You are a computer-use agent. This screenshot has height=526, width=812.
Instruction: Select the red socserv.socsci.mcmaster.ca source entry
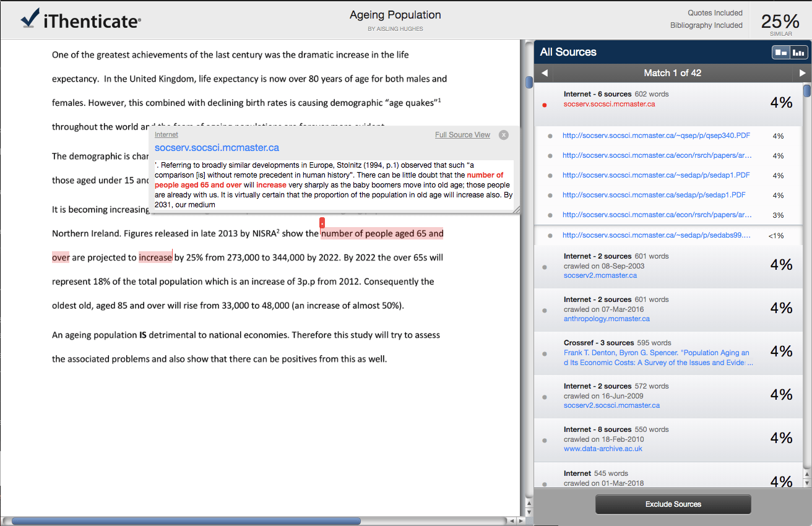[610, 104]
